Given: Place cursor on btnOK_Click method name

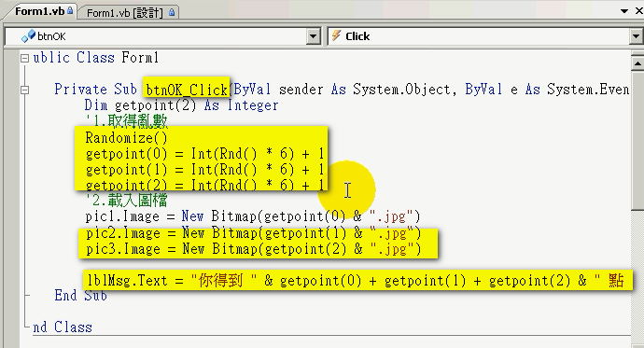Looking at the screenshot, I should click(x=187, y=90).
